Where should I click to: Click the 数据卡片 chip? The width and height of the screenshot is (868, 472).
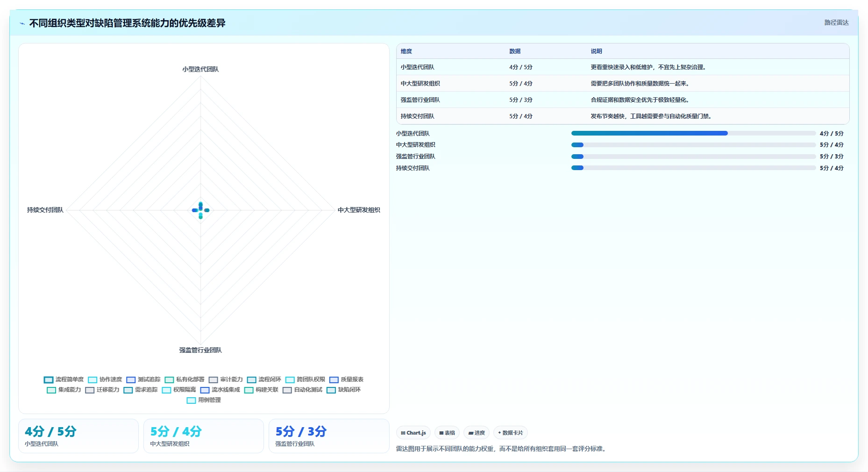click(511, 433)
